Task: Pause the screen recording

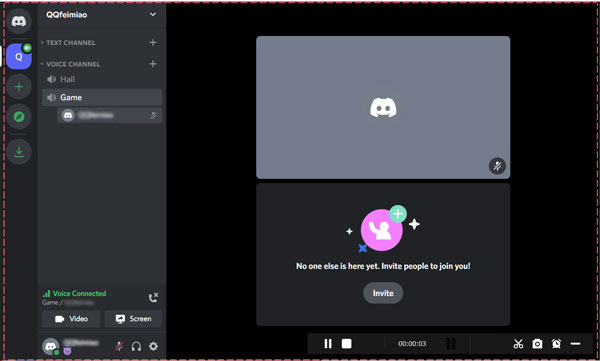Action: pos(328,344)
